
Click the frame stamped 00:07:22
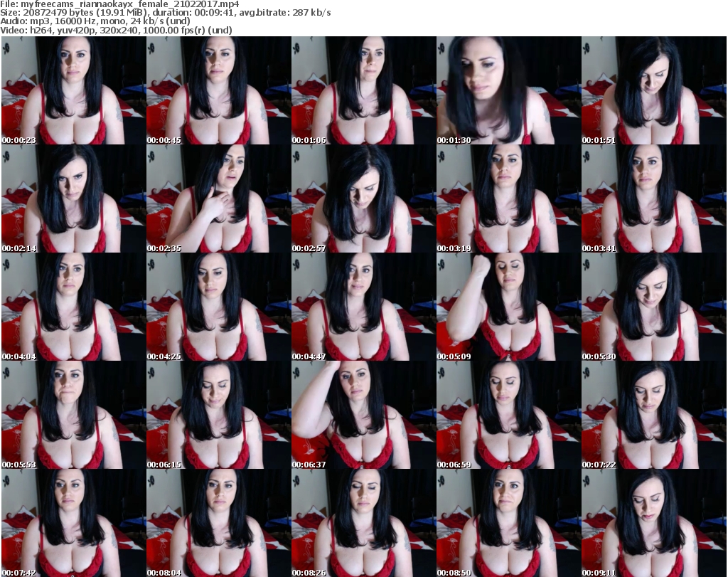pyautogui.click(x=654, y=415)
